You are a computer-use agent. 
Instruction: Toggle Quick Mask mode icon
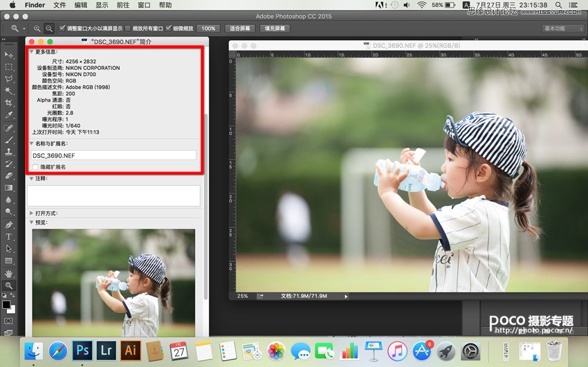pos(8,321)
